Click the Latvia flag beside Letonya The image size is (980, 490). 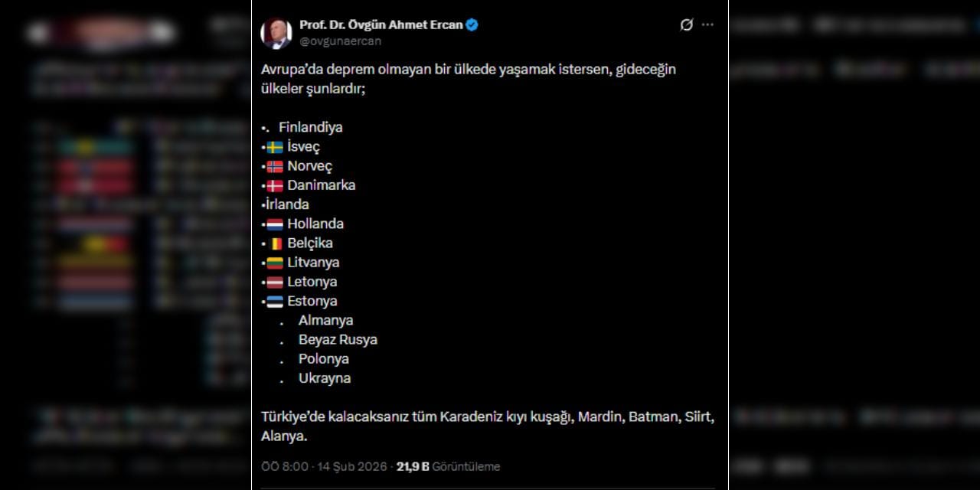pos(275,282)
